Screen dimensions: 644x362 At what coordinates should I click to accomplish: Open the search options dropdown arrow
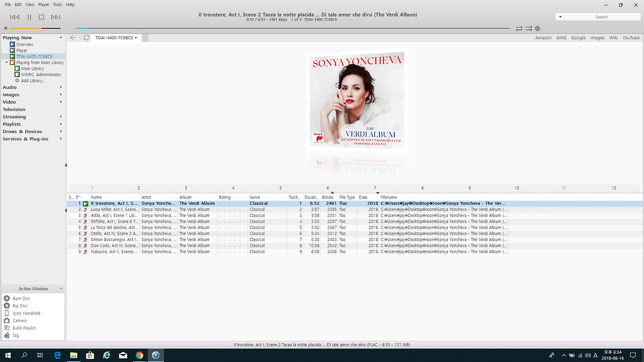tap(560, 17)
